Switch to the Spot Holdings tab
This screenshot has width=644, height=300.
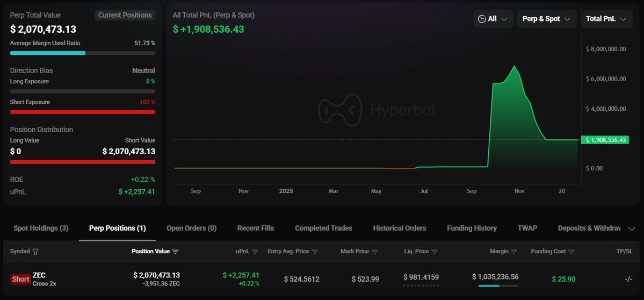41,228
